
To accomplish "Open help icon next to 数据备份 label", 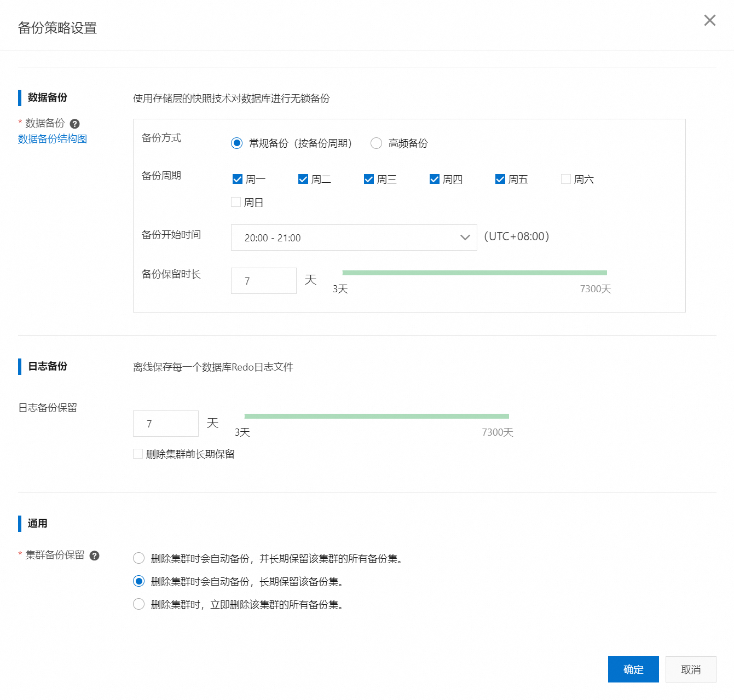I will pyautogui.click(x=75, y=124).
